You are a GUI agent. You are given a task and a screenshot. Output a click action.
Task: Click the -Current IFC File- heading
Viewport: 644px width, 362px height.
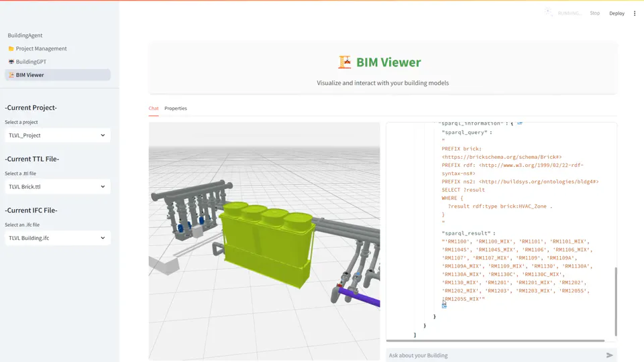(x=32, y=210)
